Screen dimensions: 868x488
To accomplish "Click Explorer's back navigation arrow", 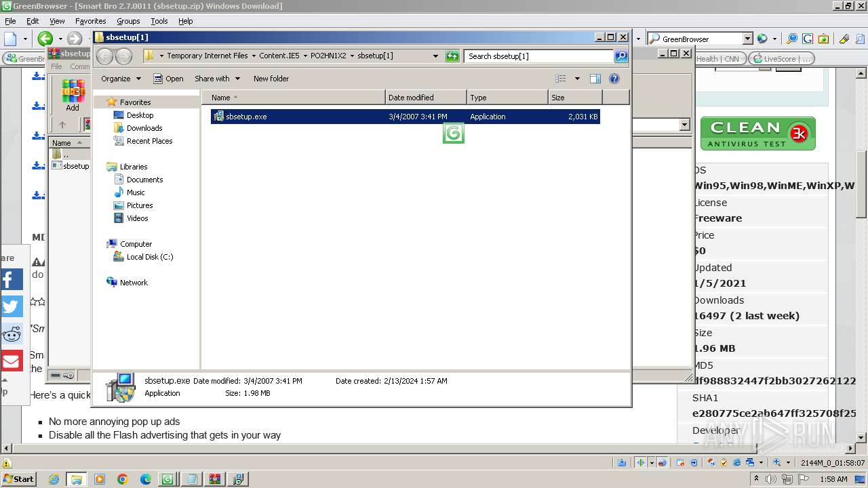I will [105, 56].
